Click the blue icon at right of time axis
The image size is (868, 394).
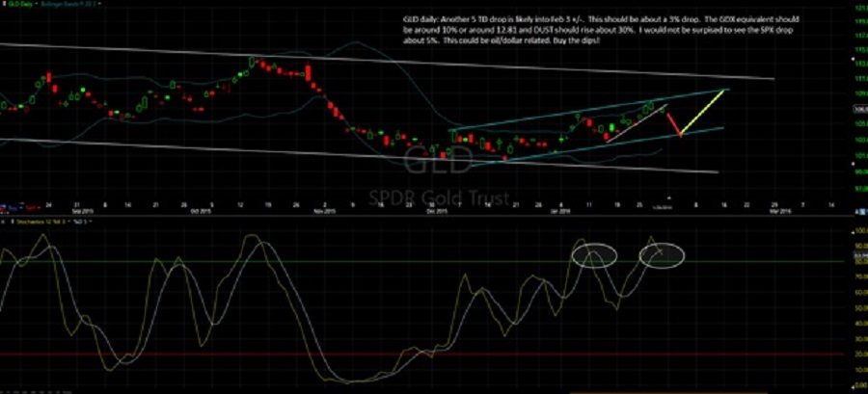pos(862,212)
